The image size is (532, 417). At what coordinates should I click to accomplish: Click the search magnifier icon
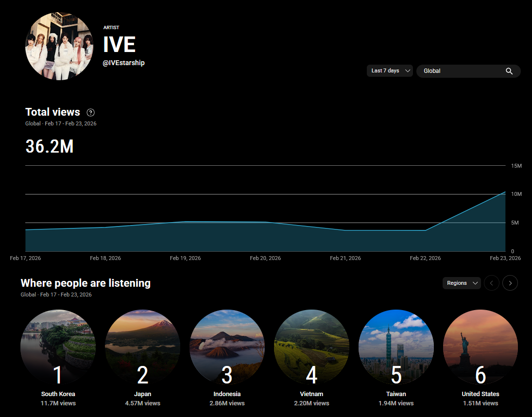(x=509, y=71)
